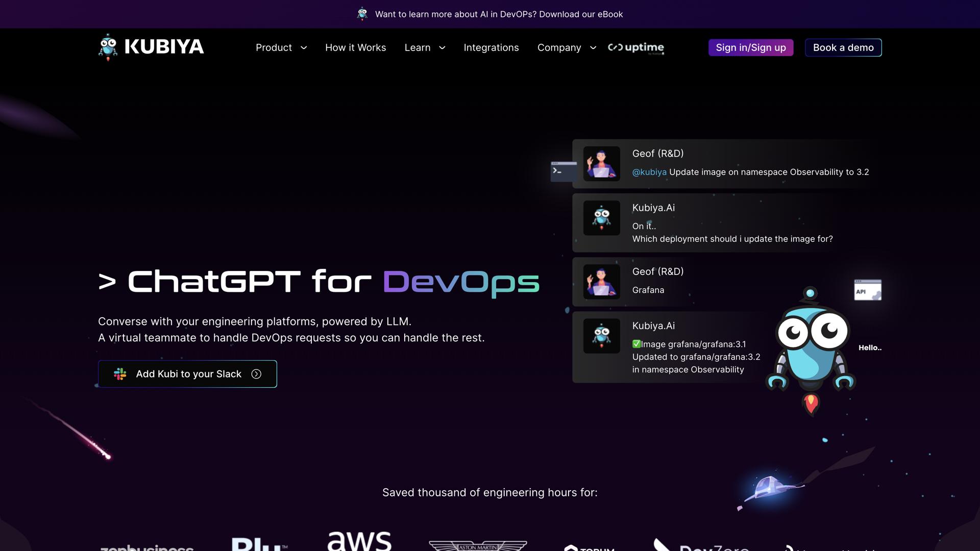This screenshot has height=551, width=980.
Task: Open the Integrations menu item
Action: 491,47
